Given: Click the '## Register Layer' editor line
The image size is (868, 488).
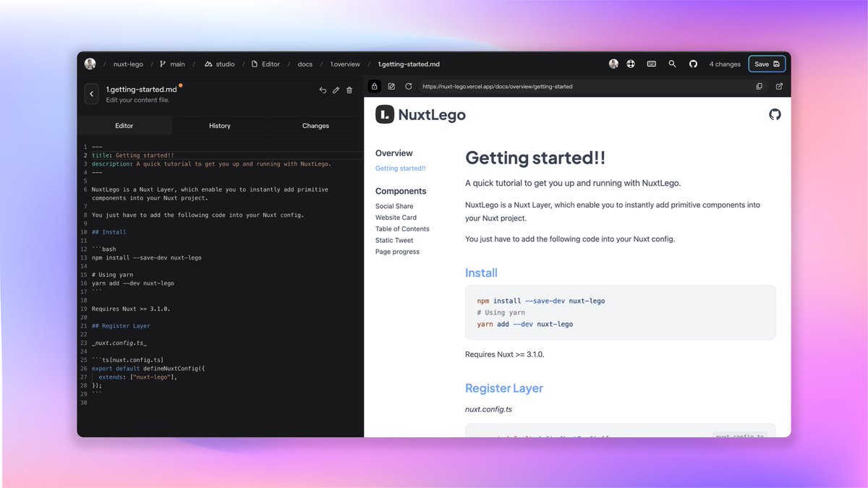Looking at the screenshot, I should pyautogui.click(x=121, y=326).
